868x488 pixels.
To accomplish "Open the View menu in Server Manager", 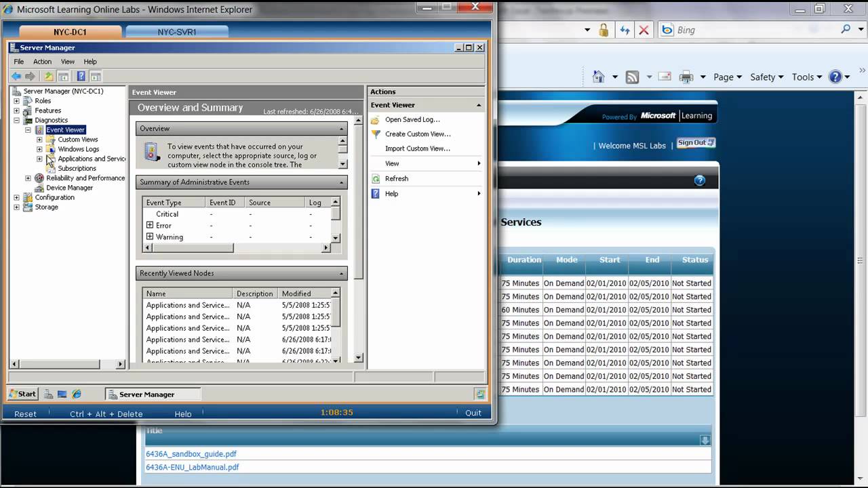I will click(68, 62).
